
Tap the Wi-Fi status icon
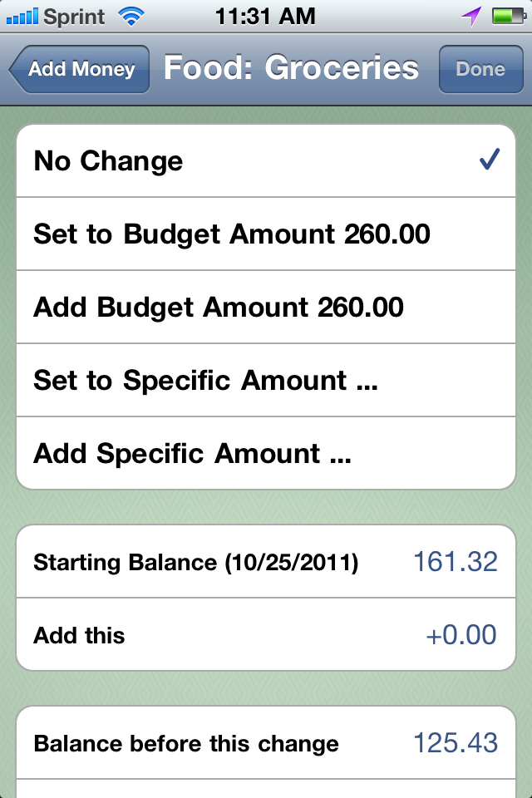point(131,17)
